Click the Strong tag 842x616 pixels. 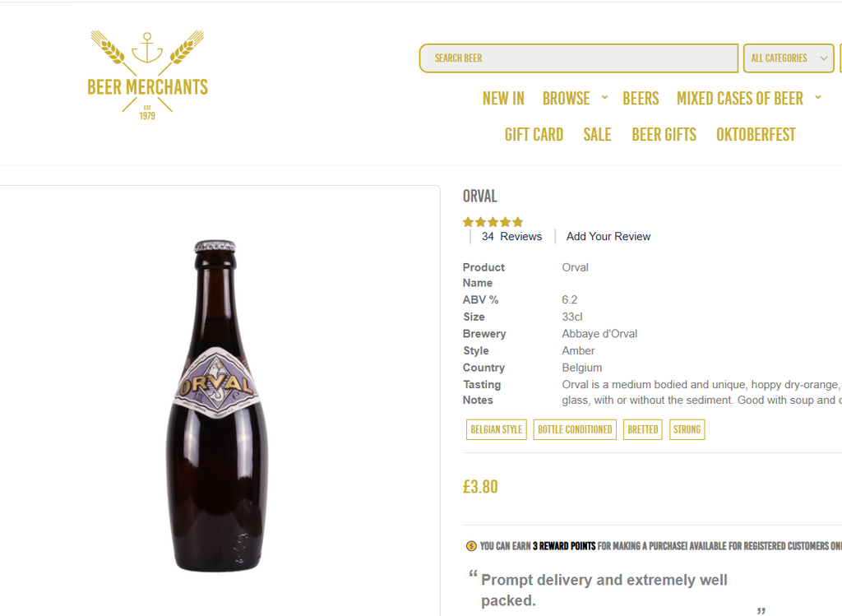(687, 429)
